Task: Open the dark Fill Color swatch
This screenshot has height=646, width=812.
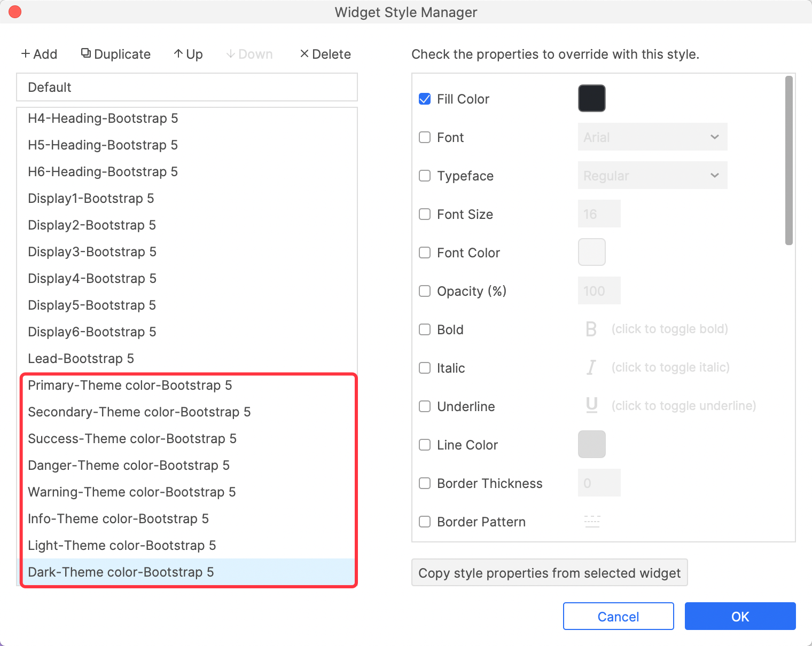Action: [591, 98]
